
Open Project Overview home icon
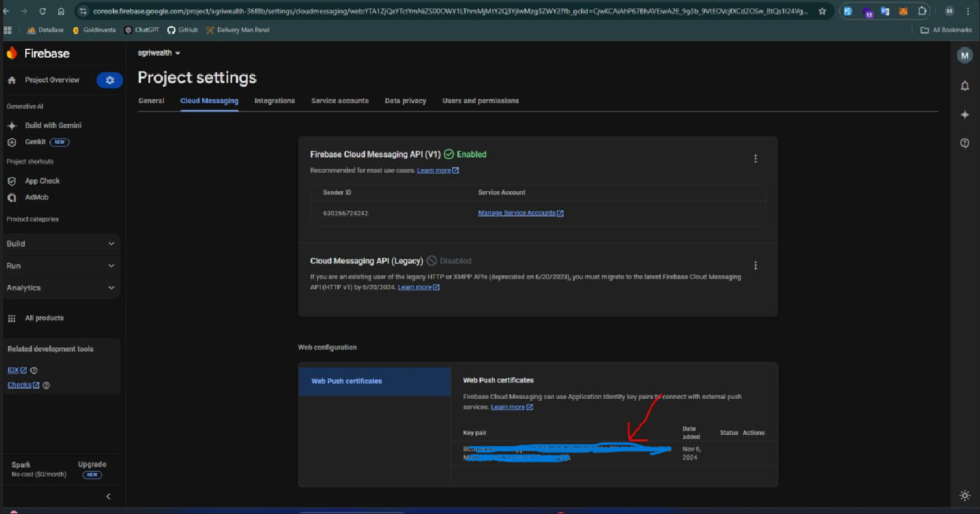pos(11,80)
